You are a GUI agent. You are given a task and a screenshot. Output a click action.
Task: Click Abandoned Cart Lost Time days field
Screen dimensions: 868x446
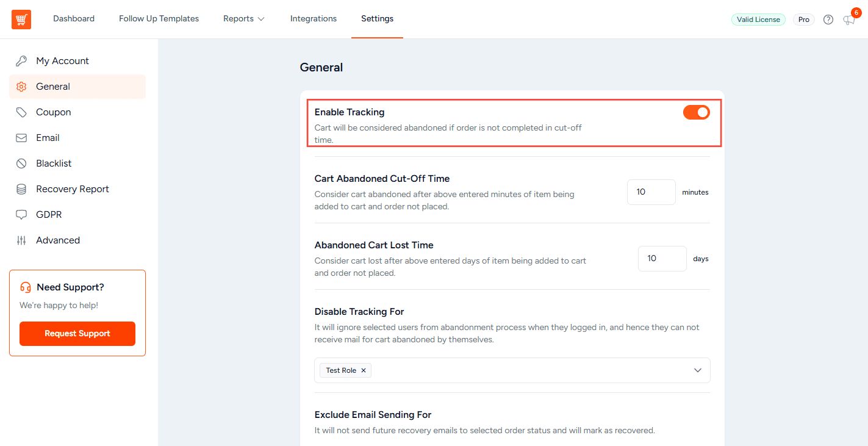click(662, 259)
